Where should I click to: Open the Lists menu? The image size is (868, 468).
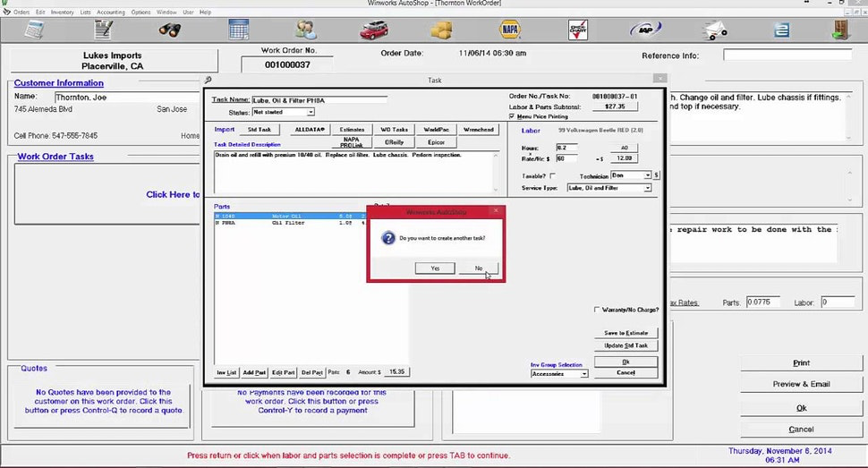tap(85, 13)
